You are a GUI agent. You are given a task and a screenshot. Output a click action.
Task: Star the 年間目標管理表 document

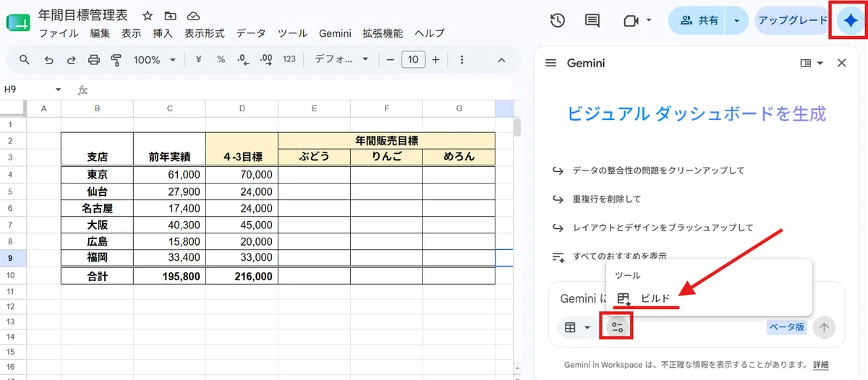click(x=148, y=16)
